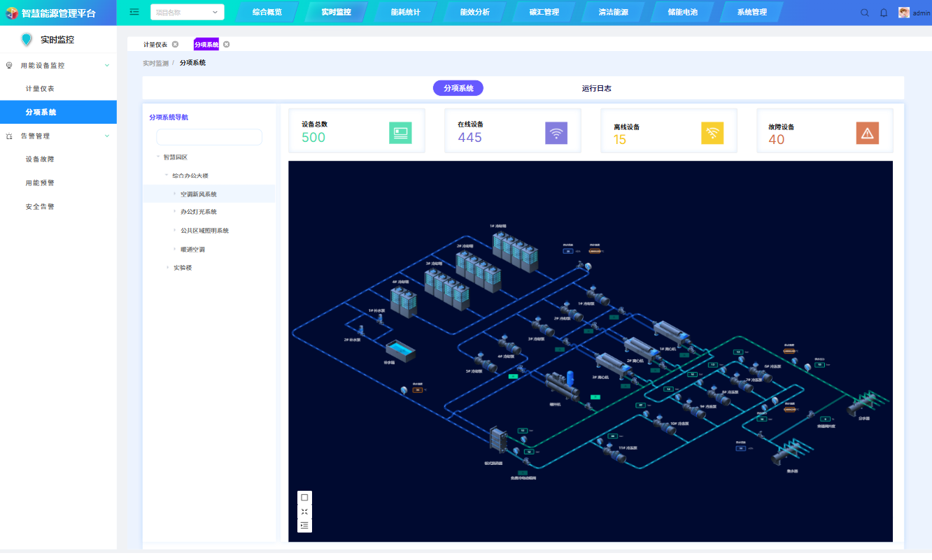Close the 计量仪表 tab
The height and width of the screenshot is (560, 932).
click(175, 44)
